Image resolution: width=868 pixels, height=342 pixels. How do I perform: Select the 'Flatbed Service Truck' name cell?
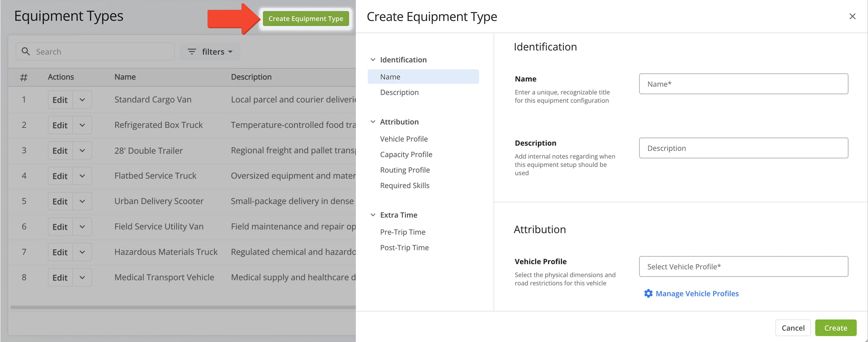155,176
